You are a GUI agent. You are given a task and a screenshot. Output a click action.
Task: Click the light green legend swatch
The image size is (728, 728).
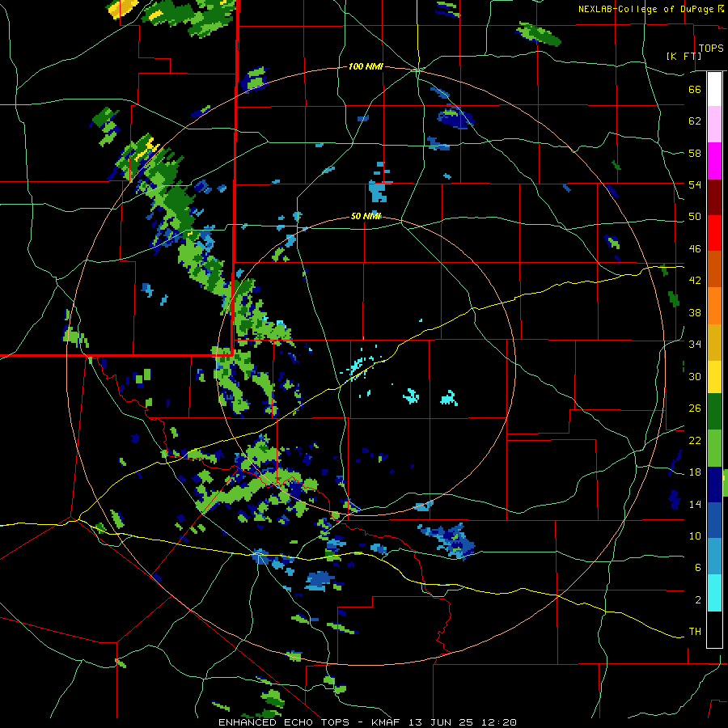[714, 448]
